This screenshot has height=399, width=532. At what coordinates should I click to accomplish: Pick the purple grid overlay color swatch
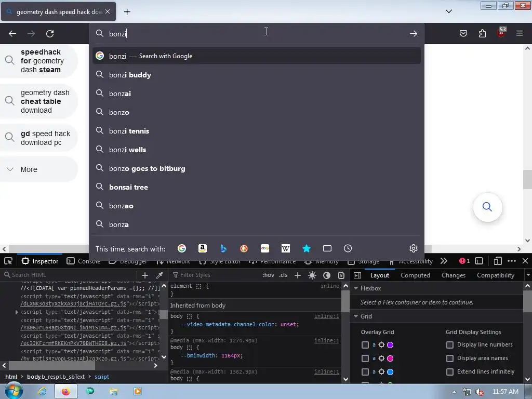pyautogui.click(x=390, y=345)
